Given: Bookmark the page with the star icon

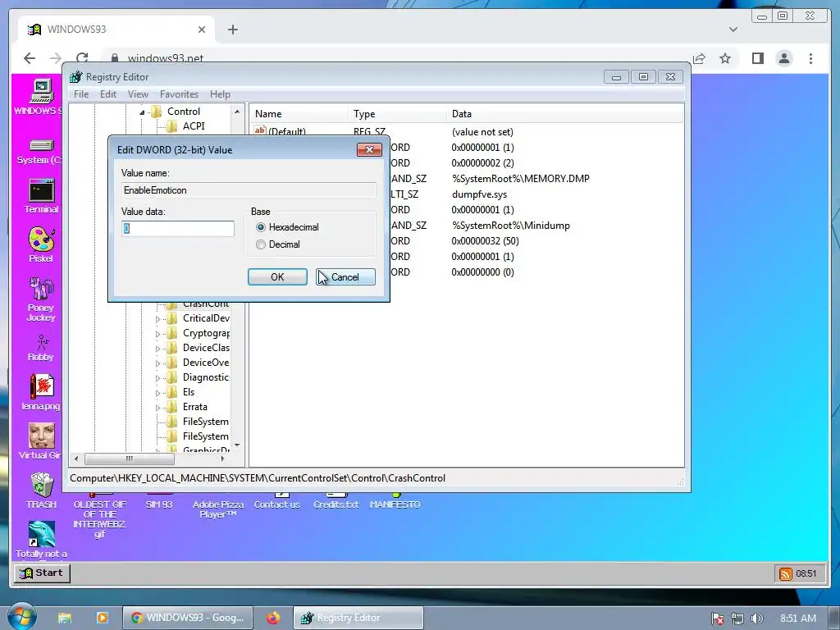Looking at the screenshot, I should (725, 58).
